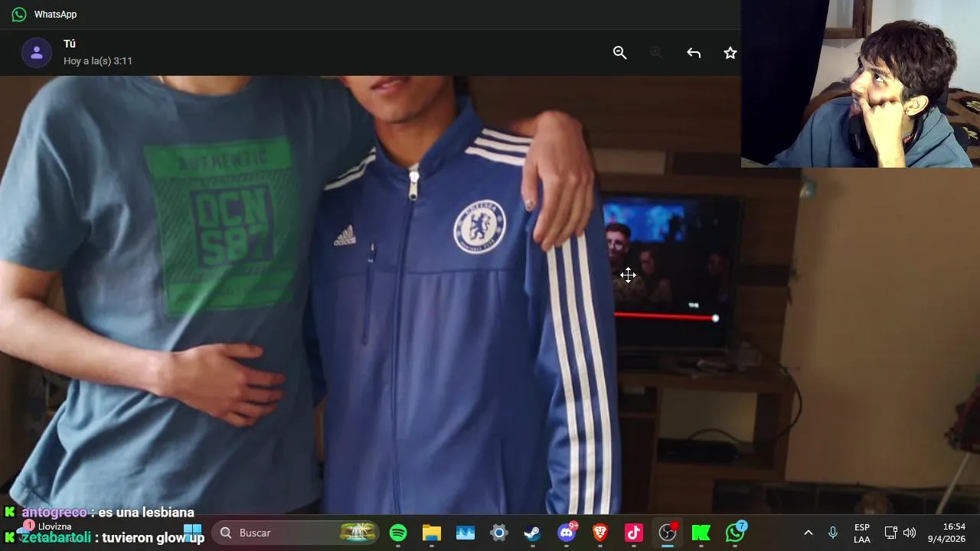
Task: Open Kick app on the taskbar
Action: click(x=701, y=533)
